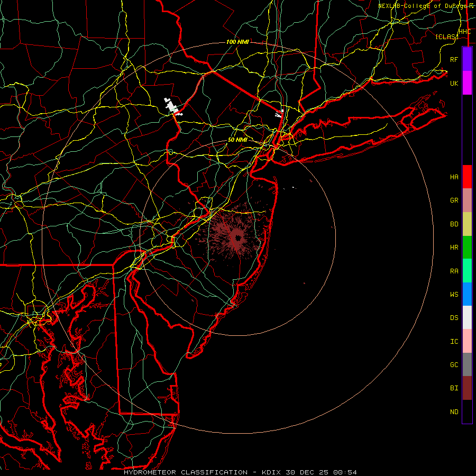
Task: Click the dark red BI legend swatch
Action: click(x=467, y=388)
